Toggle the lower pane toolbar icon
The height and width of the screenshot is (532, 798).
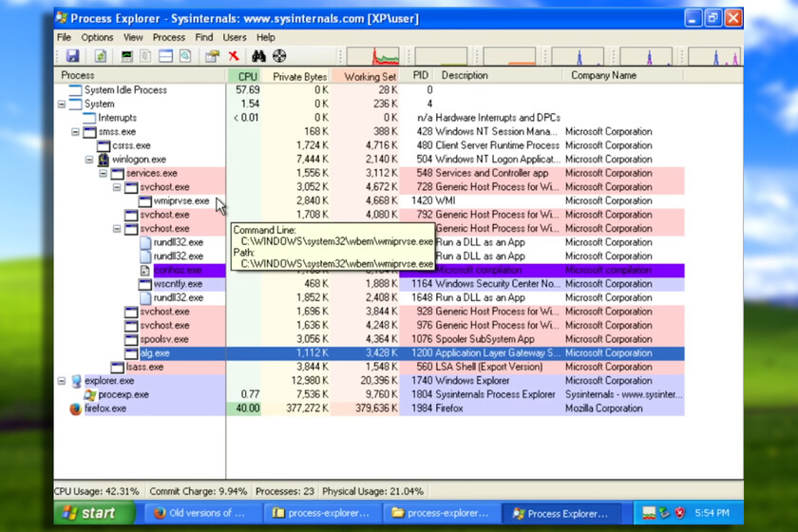(x=165, y=57)
